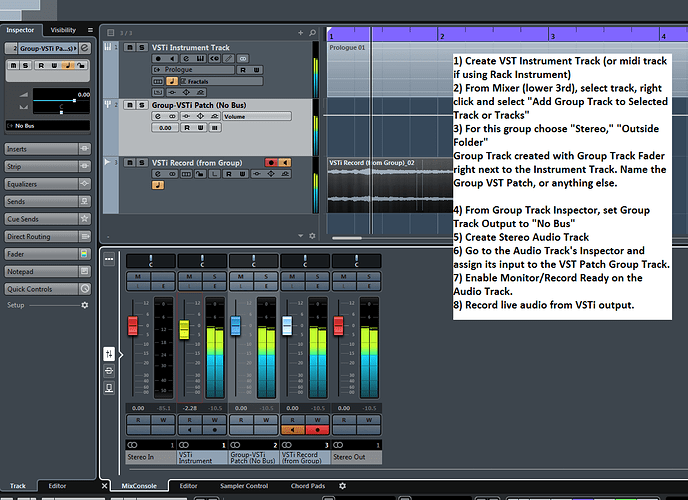Toggle record enable on VSTi Record mixer channel
The height and width of the screenshot is (500, 688).
(x=317, y=430)
